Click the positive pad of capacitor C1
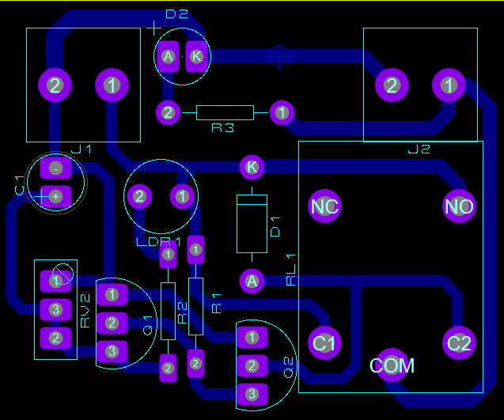 pyautogui.click(x=55, y=197)
